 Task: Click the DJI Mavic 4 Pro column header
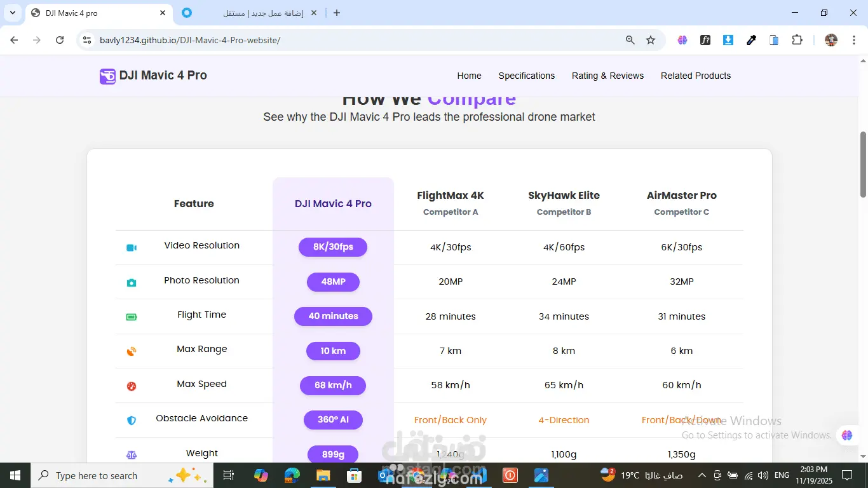point(333,204)
